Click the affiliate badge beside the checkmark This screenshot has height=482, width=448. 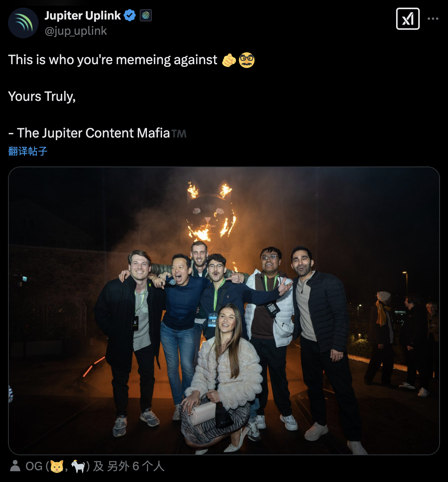pos(146,16)
